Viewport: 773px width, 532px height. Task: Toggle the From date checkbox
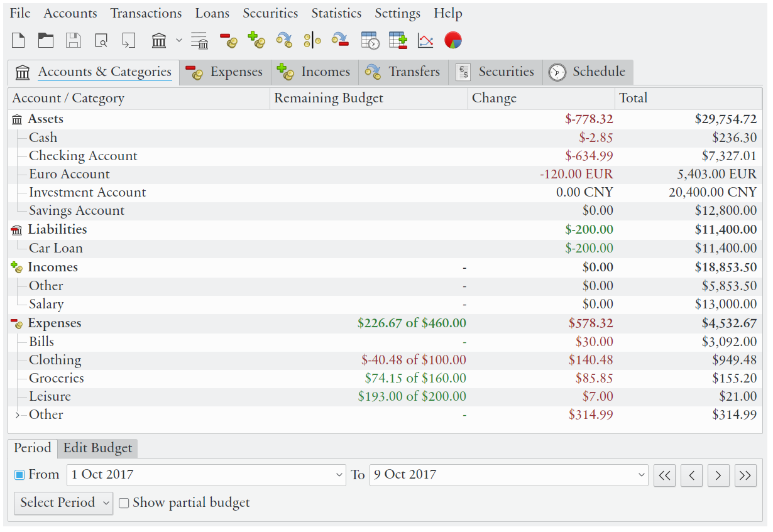[x=19, y=475]
